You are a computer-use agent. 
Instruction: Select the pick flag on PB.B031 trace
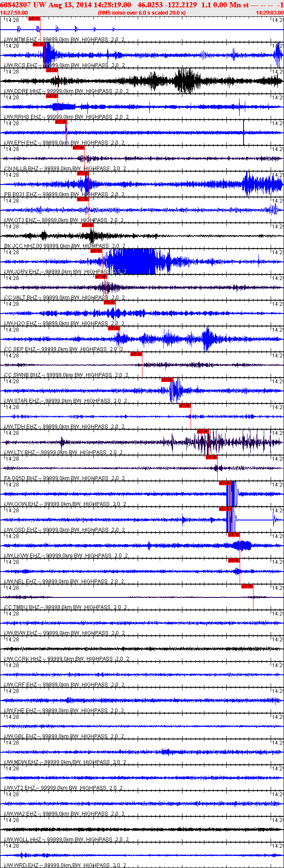(83, 173)
